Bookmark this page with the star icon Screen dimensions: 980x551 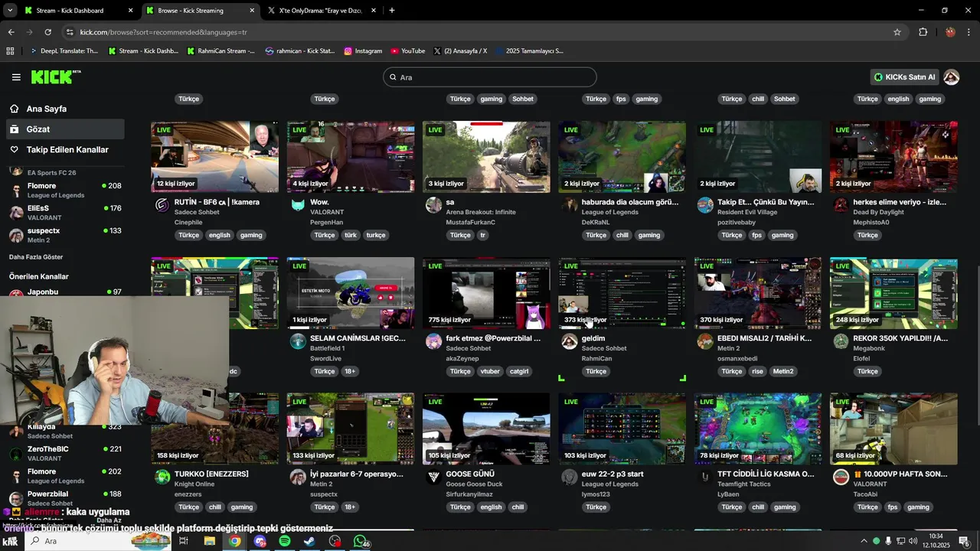pyautogui.click(x=897, y=32)
